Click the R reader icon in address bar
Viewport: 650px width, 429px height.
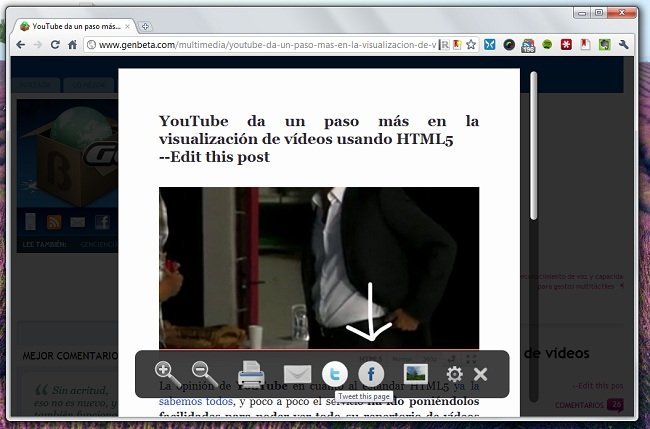(x=444, y=45)
